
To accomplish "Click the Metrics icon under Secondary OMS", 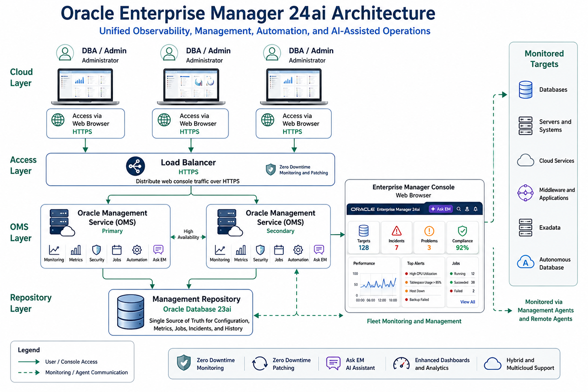I will click(241, 250).
